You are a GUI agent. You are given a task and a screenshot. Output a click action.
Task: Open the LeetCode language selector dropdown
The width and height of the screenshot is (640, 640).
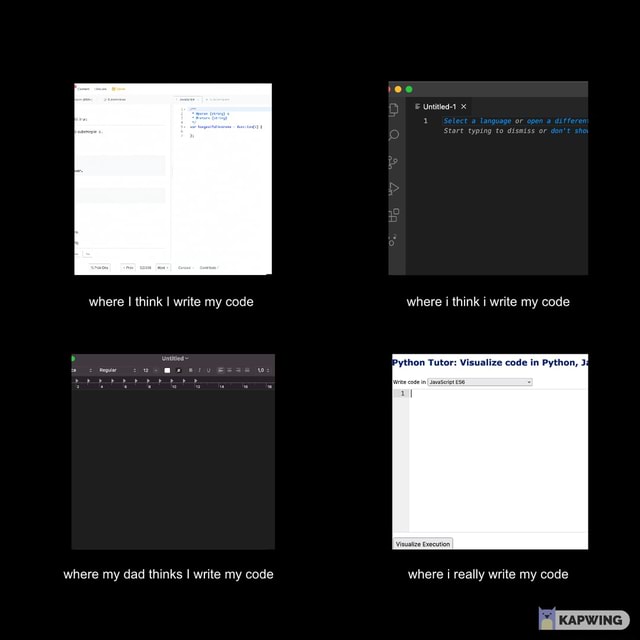tap(187, 100)
